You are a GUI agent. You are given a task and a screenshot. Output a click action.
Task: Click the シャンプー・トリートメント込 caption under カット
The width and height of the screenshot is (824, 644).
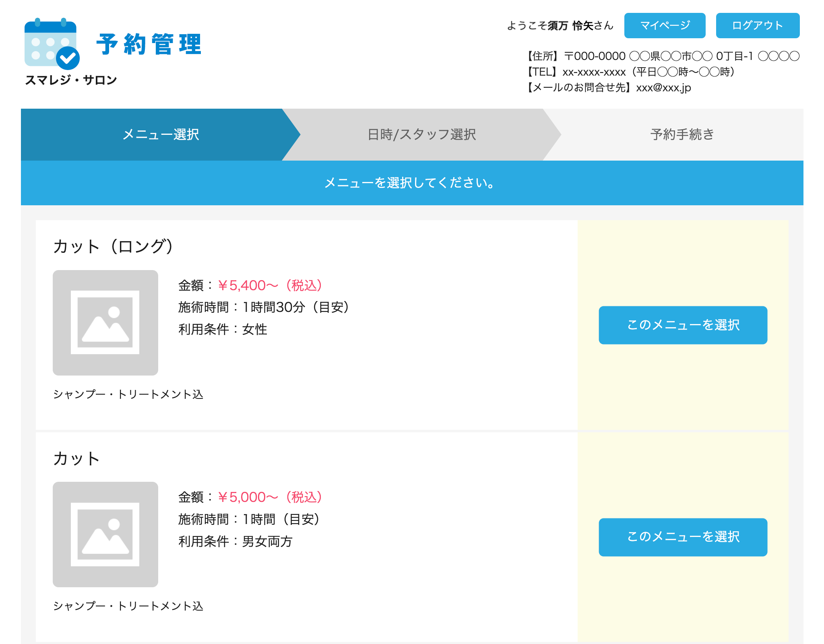(x=128, y=607)
